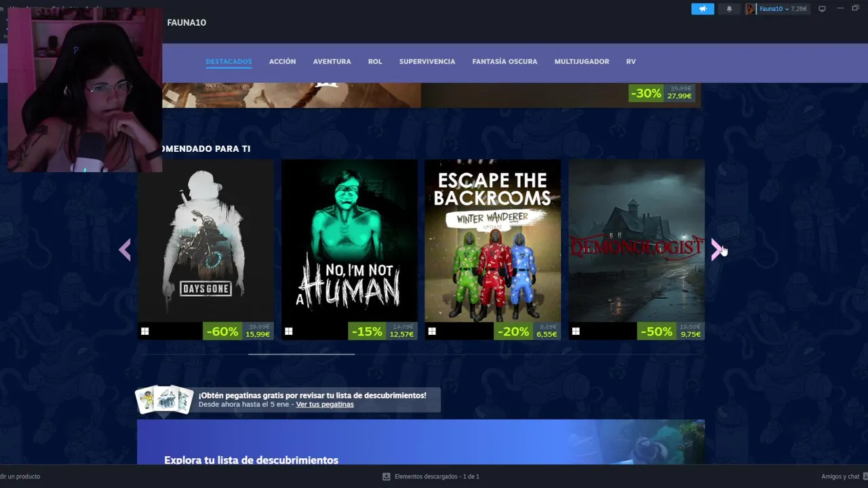
Task: Click the Fauna10 profile avatar
Action: tap(750, 9)
